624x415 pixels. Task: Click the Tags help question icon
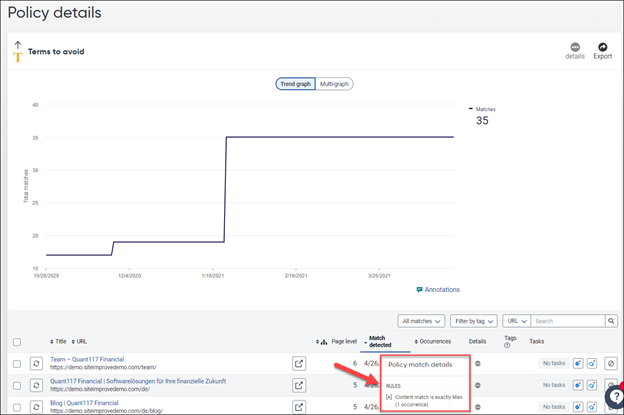coord(507,345)
